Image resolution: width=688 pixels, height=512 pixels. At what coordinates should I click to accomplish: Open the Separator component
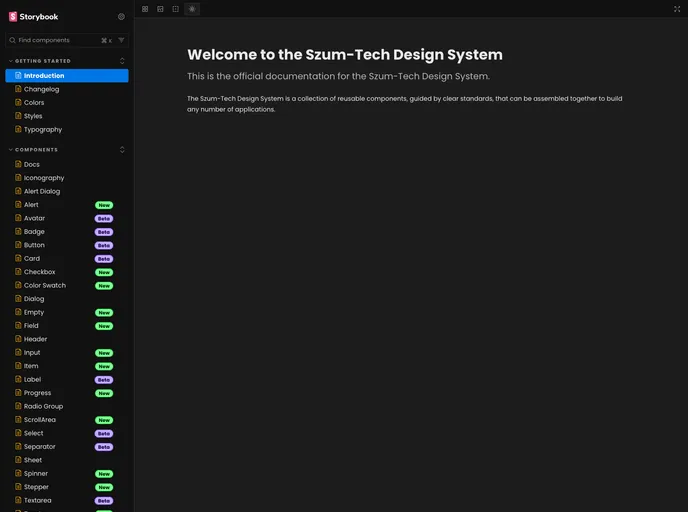coord(67,447)
